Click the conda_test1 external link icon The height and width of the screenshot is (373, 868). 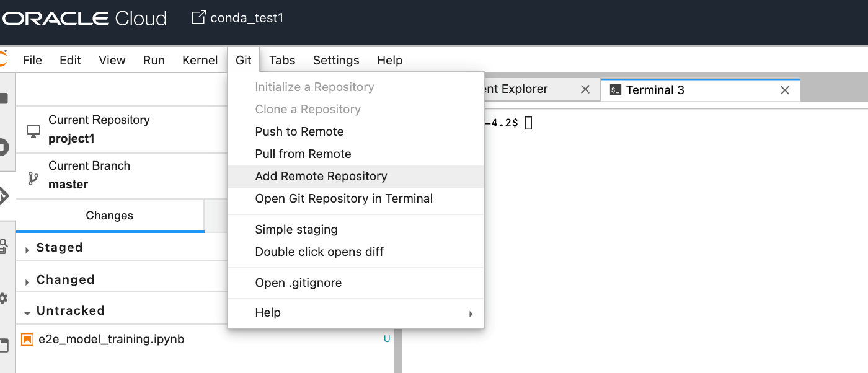(x=198, y=17)
